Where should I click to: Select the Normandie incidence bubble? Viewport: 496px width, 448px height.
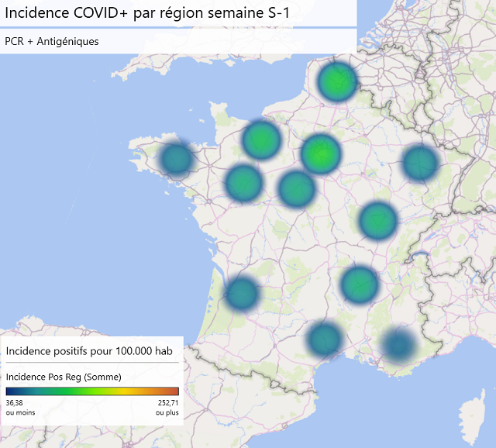tap(261, 140)
